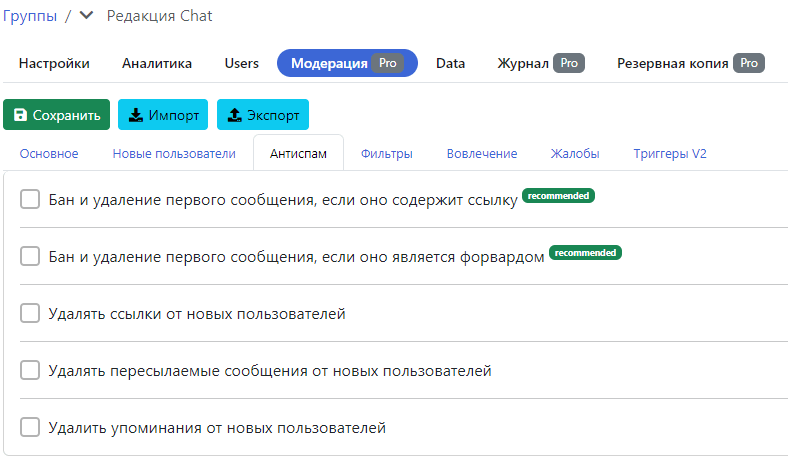Enable ban for first forwarded message
The width and height of the screenshot is (788, 468).
point(30,256)
